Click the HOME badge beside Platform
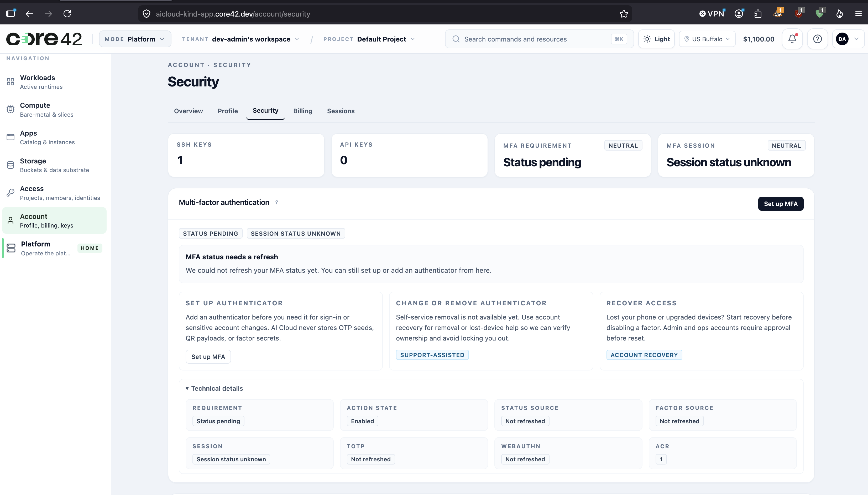The width and height of the screenshot is (868, 495). tap(90, 248)
